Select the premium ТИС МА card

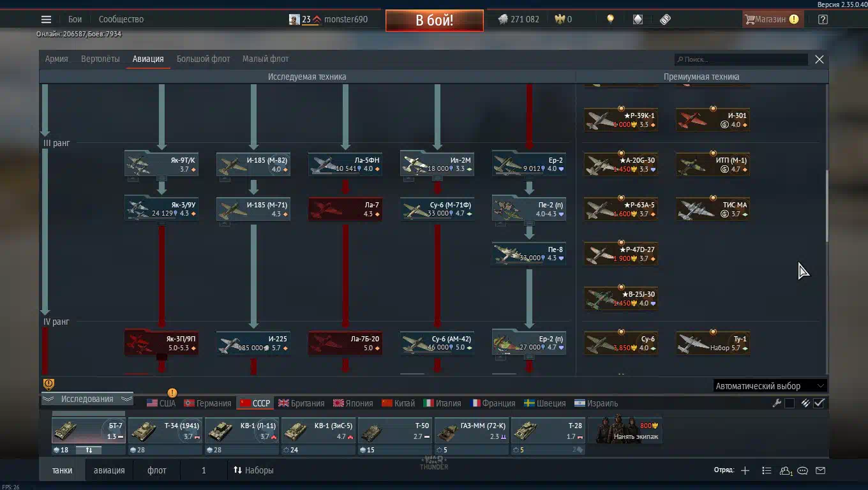[713, 209]
